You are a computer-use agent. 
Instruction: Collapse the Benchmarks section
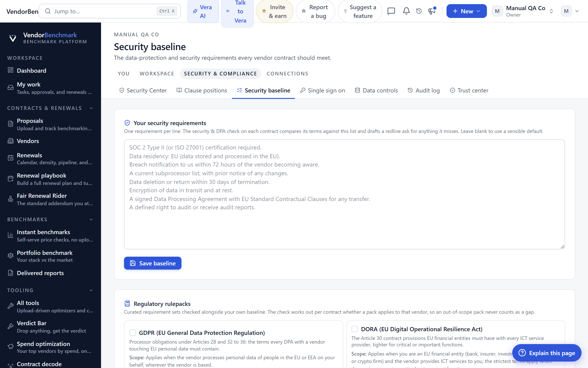91,219
